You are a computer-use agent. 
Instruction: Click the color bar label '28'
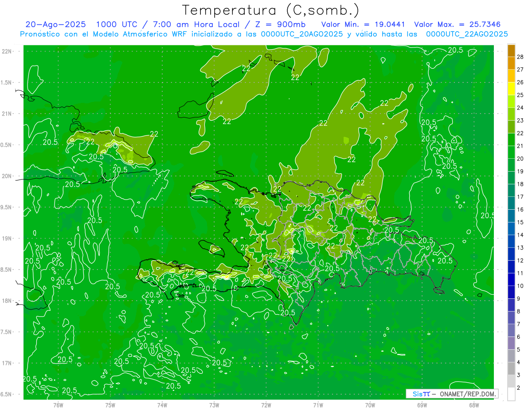pos(520,57)
